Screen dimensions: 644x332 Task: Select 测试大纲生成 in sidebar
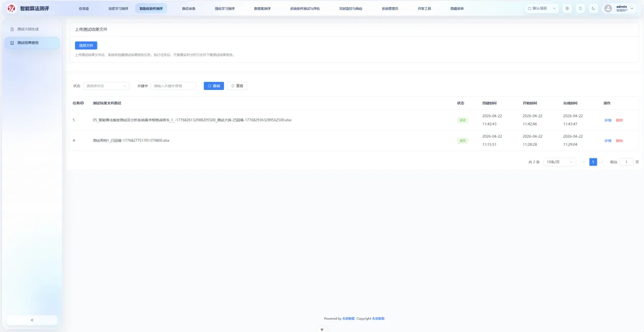32,29
